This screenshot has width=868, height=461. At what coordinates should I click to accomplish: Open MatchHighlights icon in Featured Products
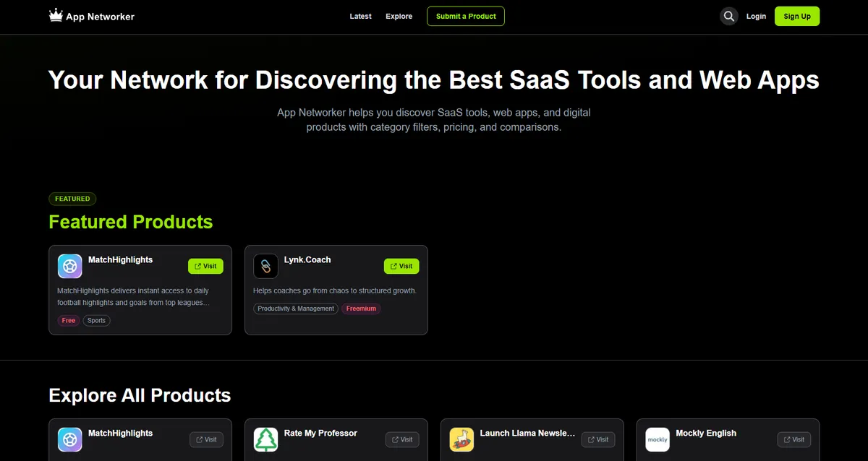click(70, 266)
